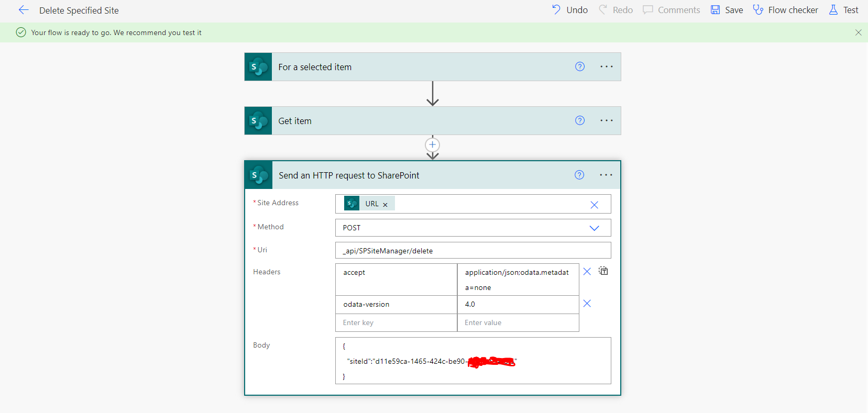Click the URL dynamic content token
The image size is (868, 413).
pyautogui.click(x=369, y=204)
